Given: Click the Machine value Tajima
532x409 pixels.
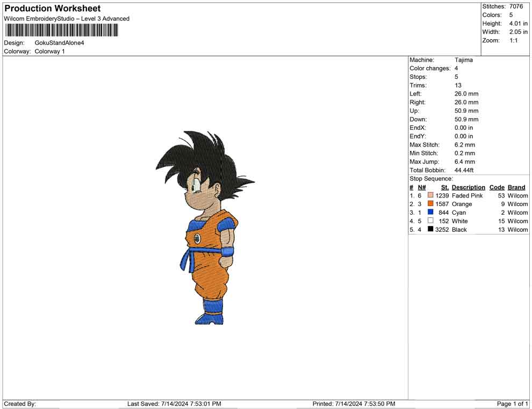Looking at the screenshot, I should (x=463, y=60).
